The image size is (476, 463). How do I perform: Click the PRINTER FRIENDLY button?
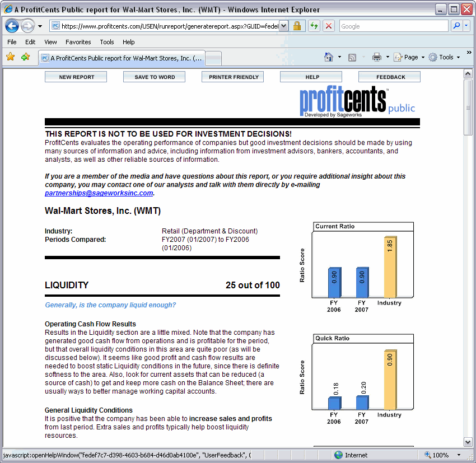233,77
